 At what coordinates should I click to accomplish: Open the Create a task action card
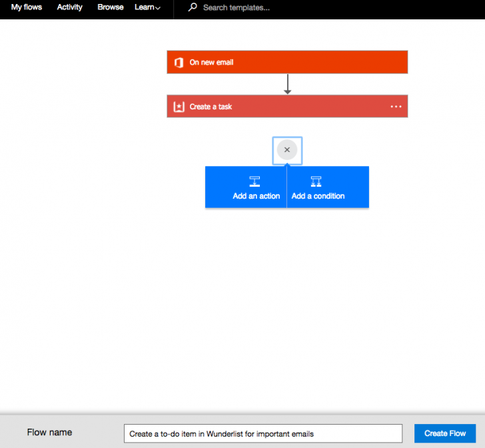tap(287, 106)
